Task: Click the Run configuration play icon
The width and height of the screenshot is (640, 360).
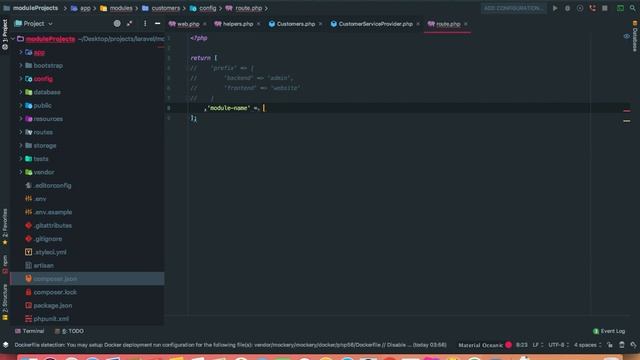Action: [555, 8]
